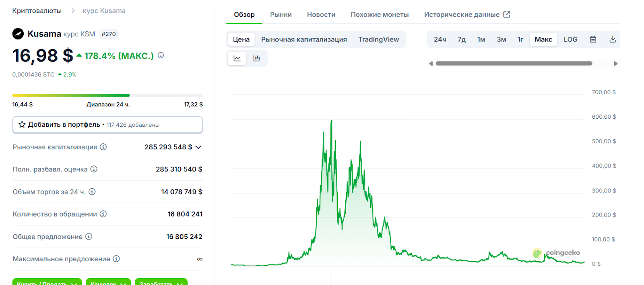Click the 14 078 749 $ volume value
Screen dimensions: 644x285
[182, 192]
